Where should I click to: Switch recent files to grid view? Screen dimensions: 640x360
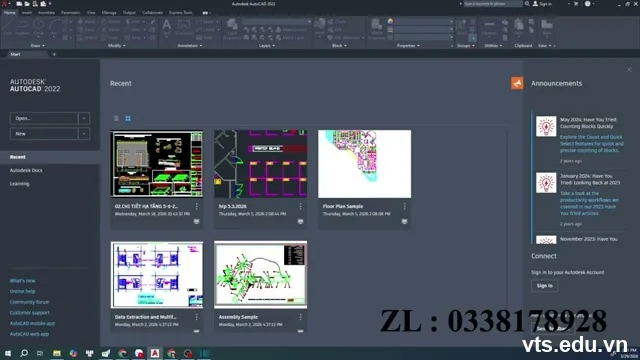coord(128,118)
